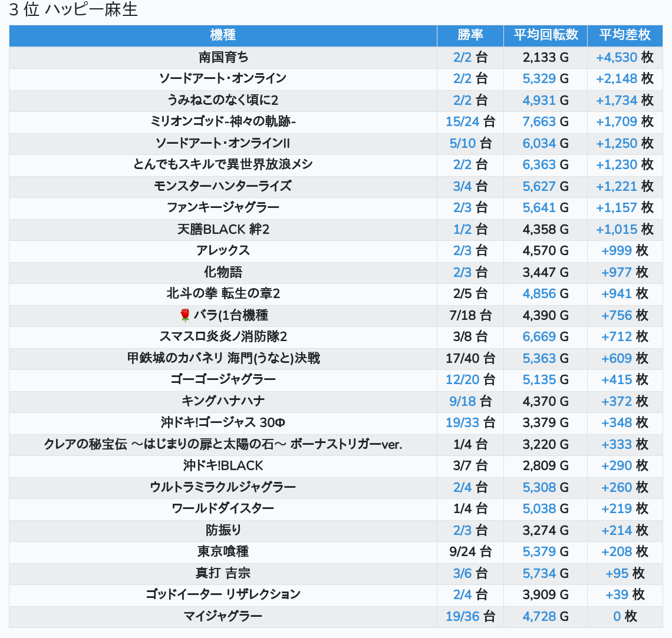Screen dimensions: 672x638
Task: Select ソードアート・オンラインII row name
Action: point(223,143)
